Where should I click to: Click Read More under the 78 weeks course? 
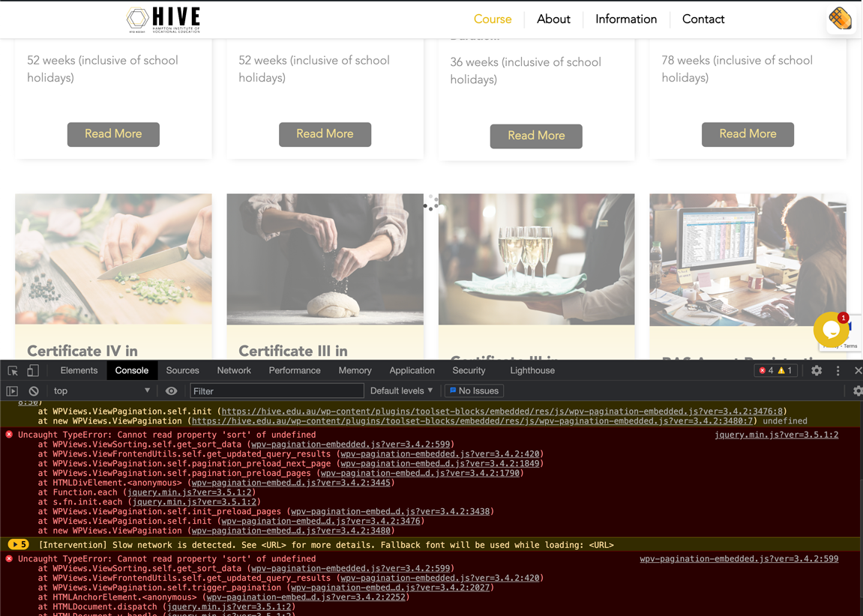pyautogui.click(x=748, y=134)
